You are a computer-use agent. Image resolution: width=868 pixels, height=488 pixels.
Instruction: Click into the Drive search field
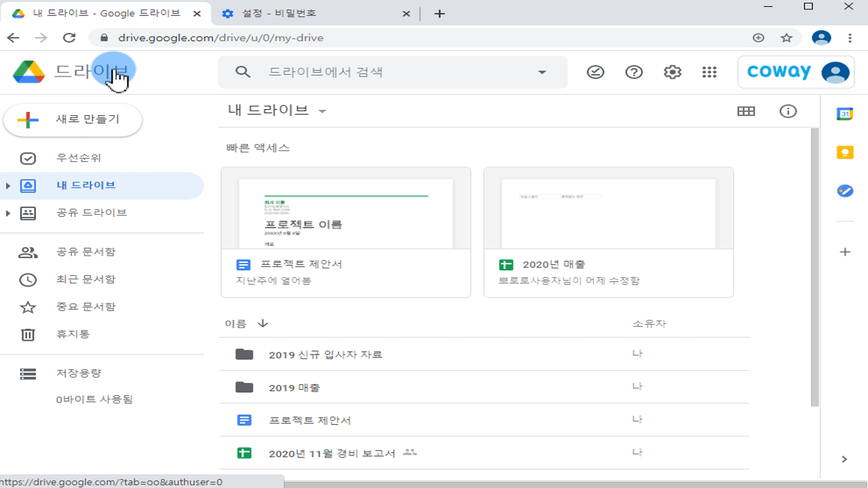[392, 72]
